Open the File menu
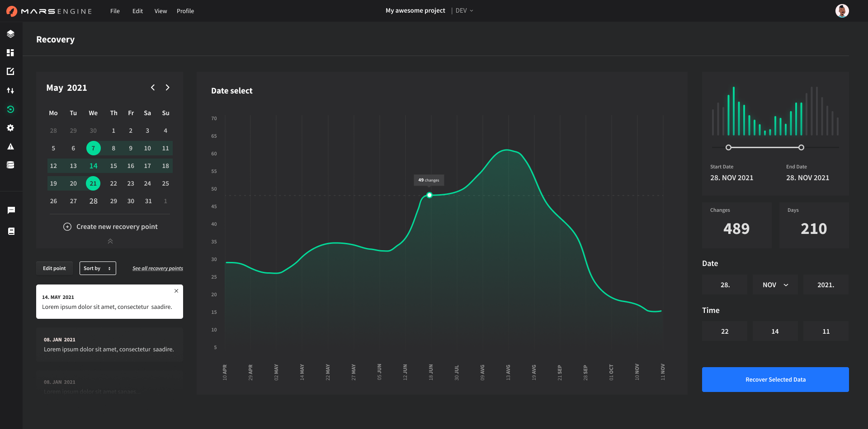The height and width of the screenshot is (429, 868). pos(115,11)
